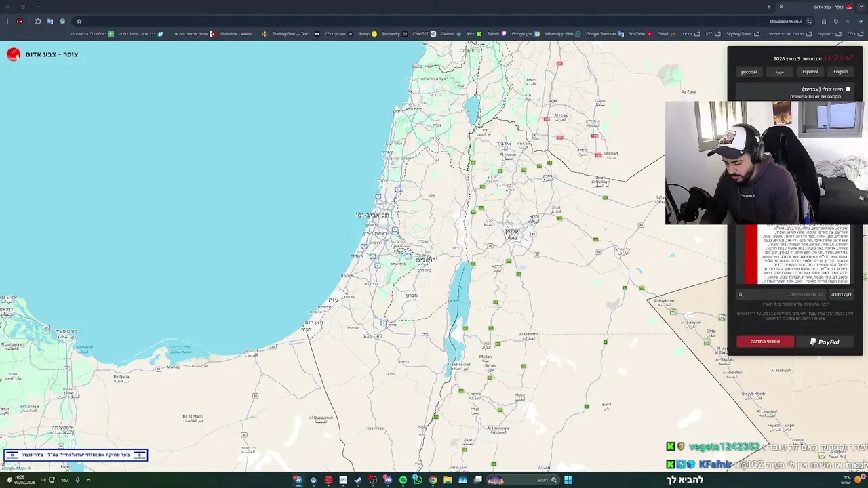Image resolution: width=868 pixels, height=488 pixels.
Task: Open the ChatGPT bookmark
Action: pyautogui.click(x=424, y=33)
